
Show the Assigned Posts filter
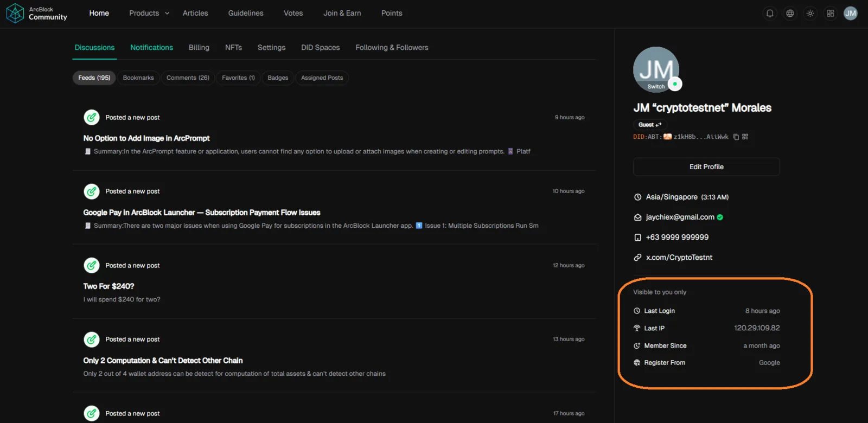pos(322,78)
